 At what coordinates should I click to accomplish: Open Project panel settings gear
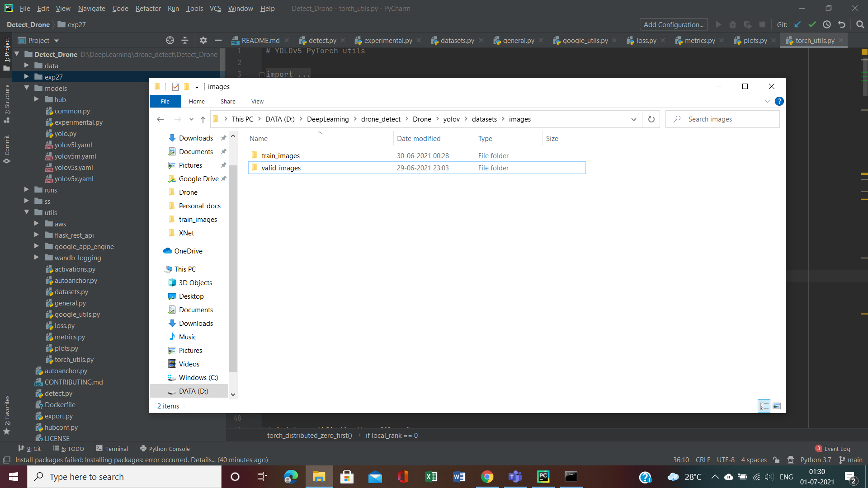[203, 41]
